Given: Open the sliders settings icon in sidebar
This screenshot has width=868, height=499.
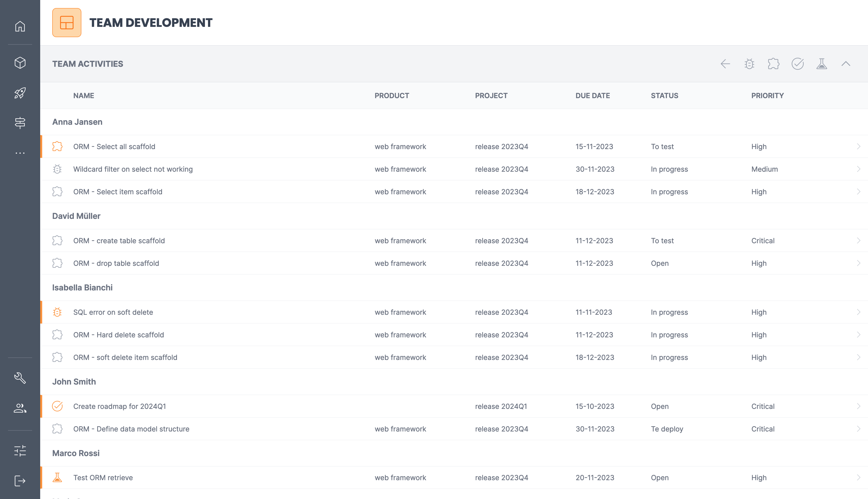Looking at the screenshot, I should click(20, 451).
